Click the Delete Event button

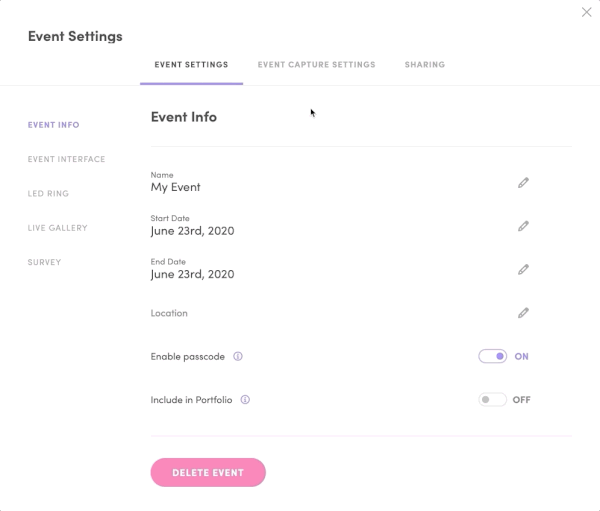pyautogui.click(x=208, y=472)
